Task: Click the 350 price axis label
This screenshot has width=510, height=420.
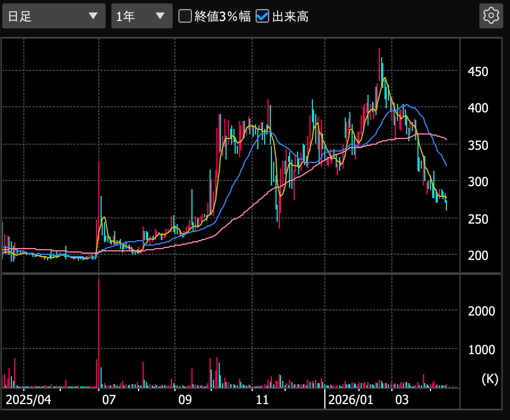Action: [x=478, y=146]
